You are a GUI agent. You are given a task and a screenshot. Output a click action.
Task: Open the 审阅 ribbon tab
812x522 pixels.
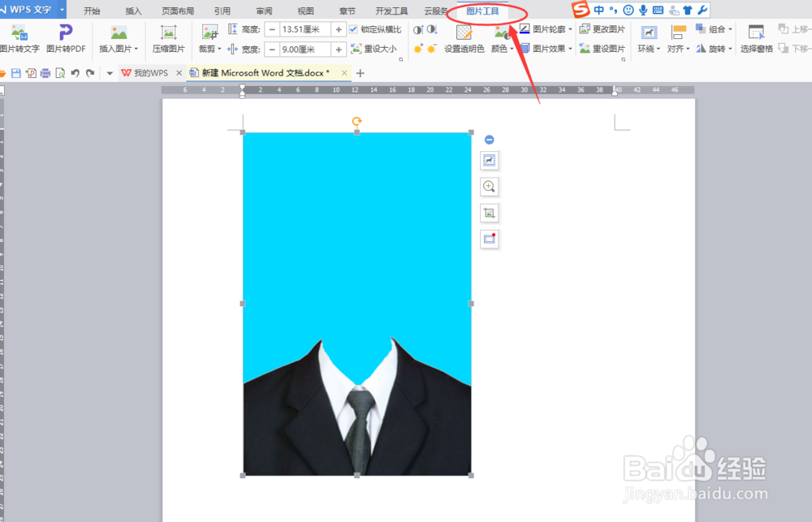pos(264,11)
